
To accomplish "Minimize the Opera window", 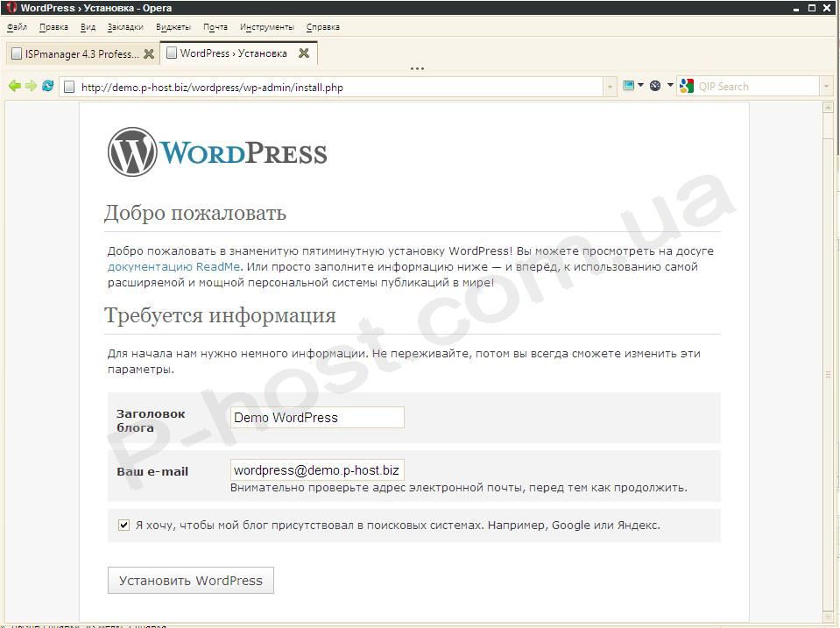I will (x=796, y=8).
